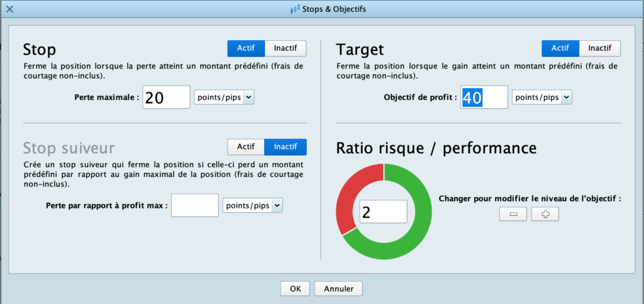The height and width of the screenshot is (304, 644).
Task: Set the Stop to Inactif
Action: tap(286, 48)
